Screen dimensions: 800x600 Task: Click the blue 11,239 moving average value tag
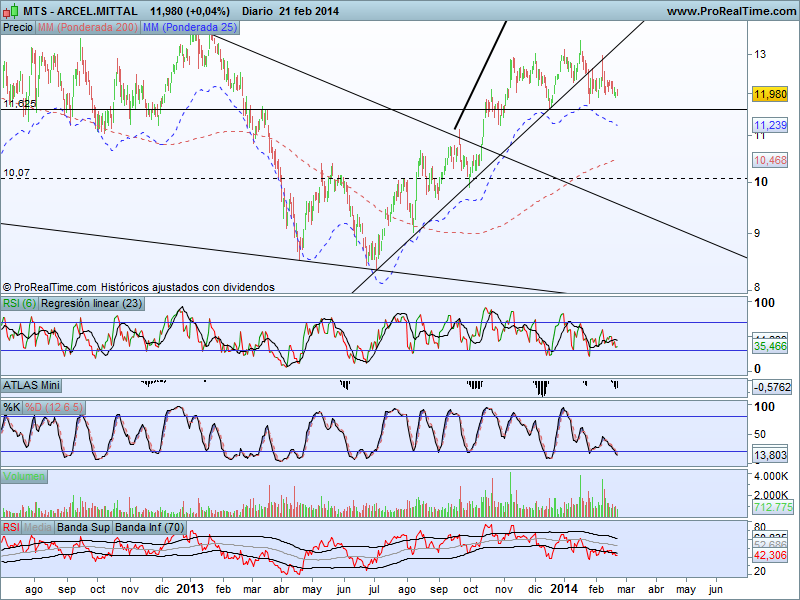click(770, 125)
